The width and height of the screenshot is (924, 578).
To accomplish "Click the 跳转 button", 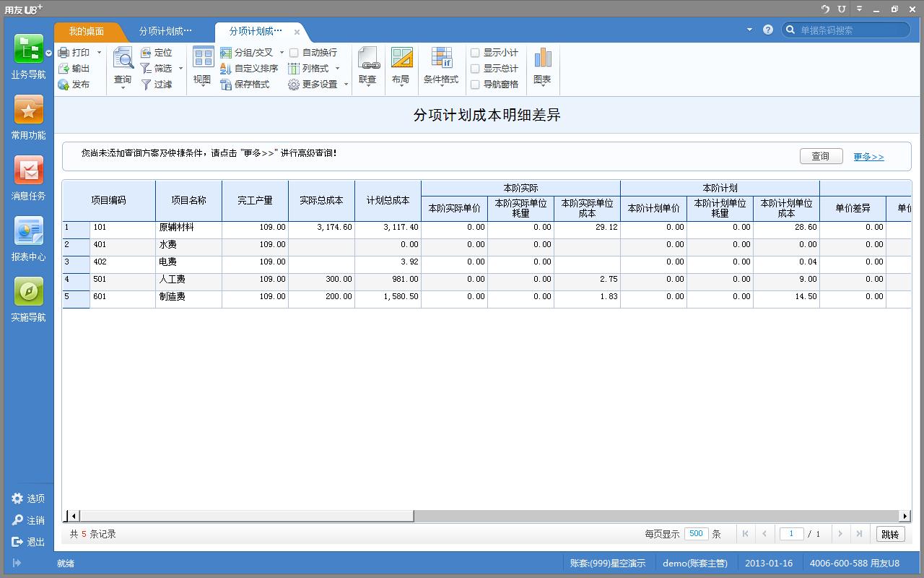I will tap(890, 534).
